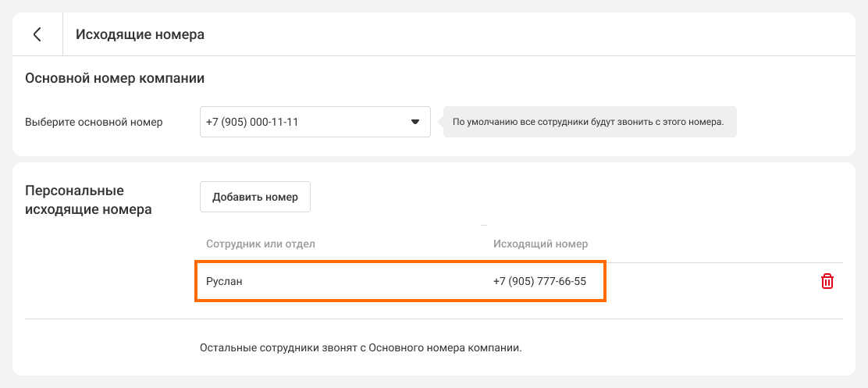Expand the main number dropdown arrow
Screen dimensions: 868x388
pos(414,123)
